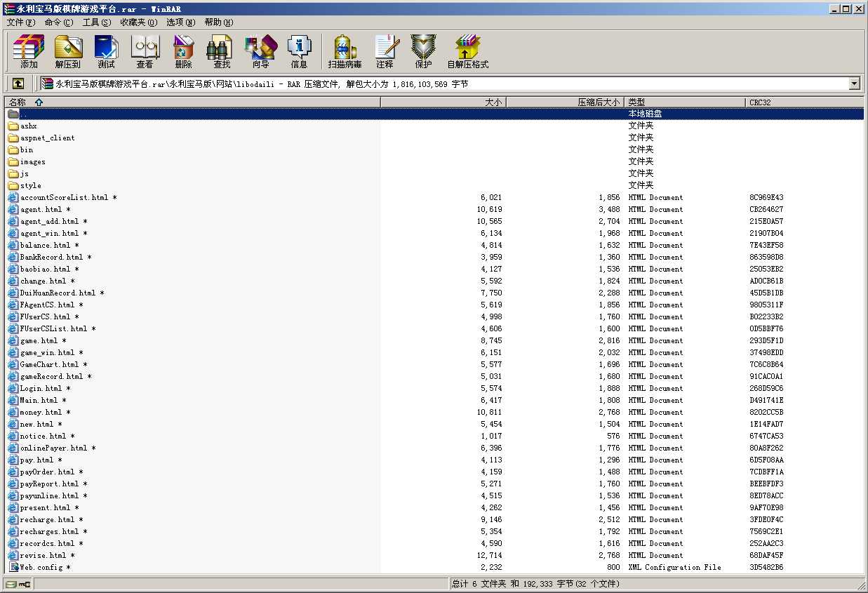
Task: Click the revise.html file icon
Action: 13,555
